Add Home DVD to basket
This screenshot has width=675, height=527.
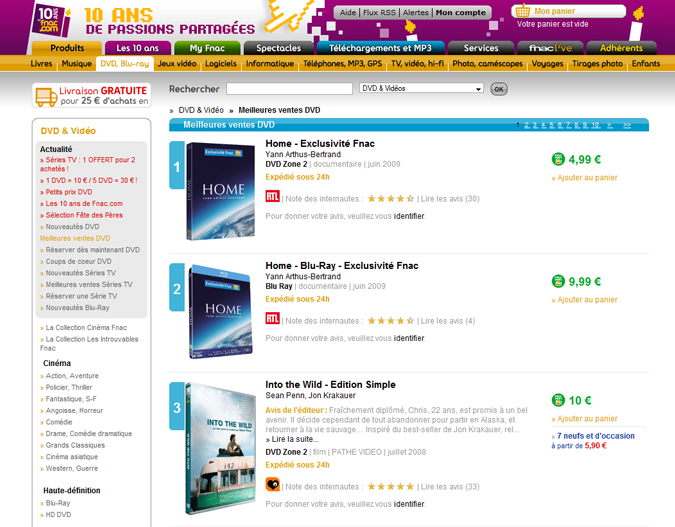point(585,177)
